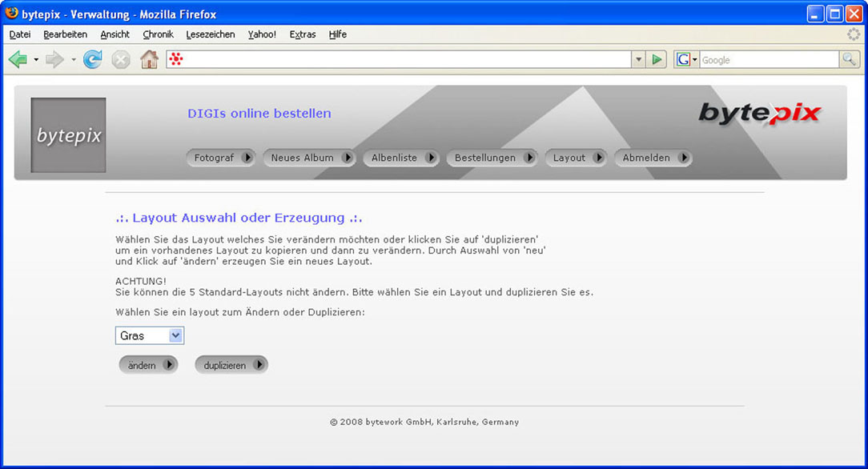
Task: Open the Lesezeichen menu
Action: point(211,34)
